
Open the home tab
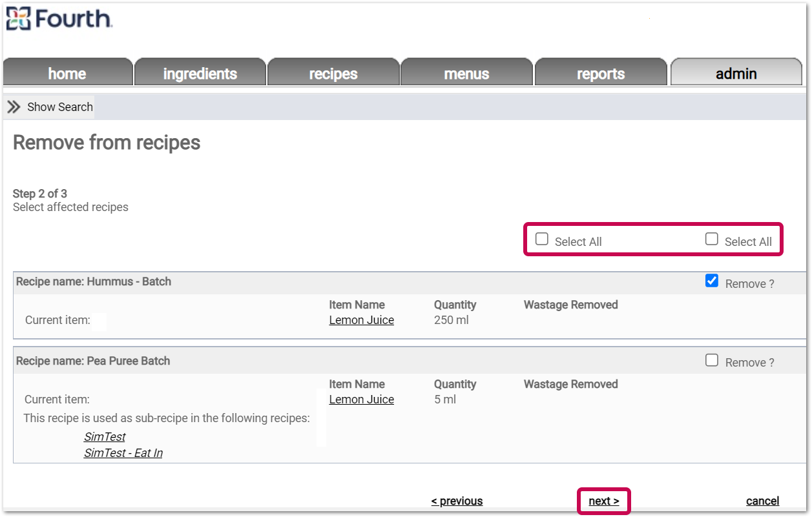[x=67, y=73]
